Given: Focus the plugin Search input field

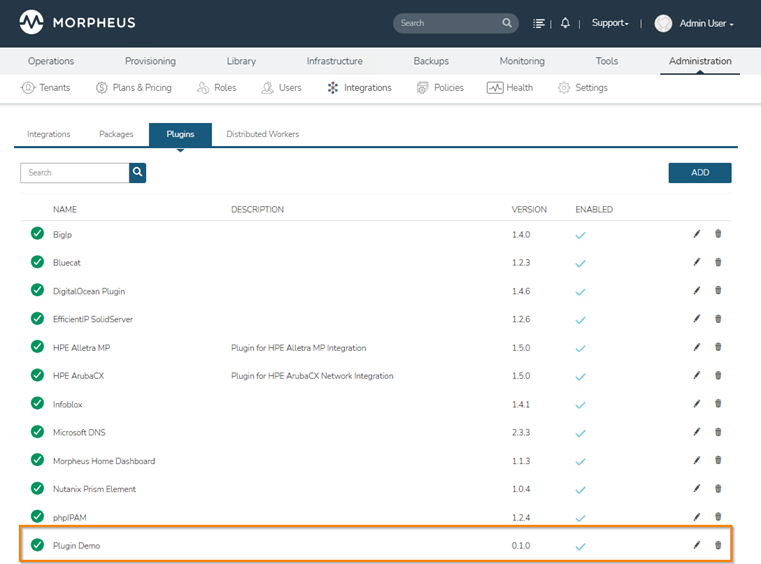Looking at the screenshot, I should tap(75, 173).
